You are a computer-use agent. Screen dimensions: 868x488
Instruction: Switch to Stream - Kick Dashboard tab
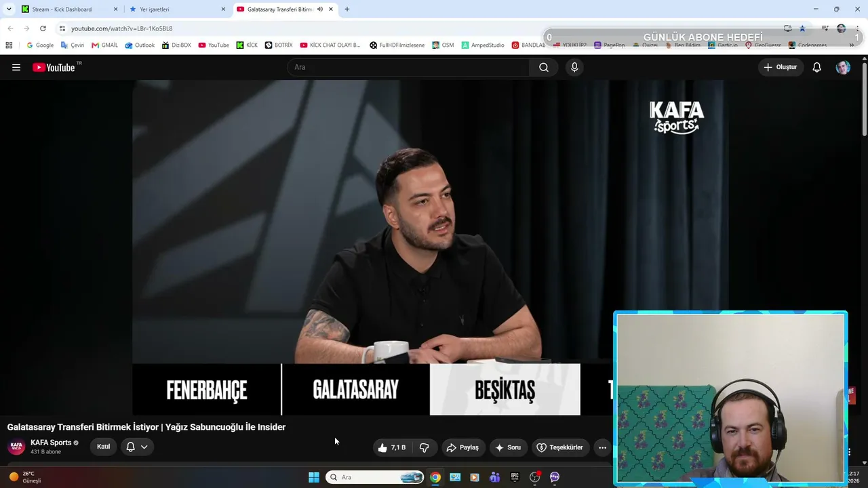tap(70, 9)
